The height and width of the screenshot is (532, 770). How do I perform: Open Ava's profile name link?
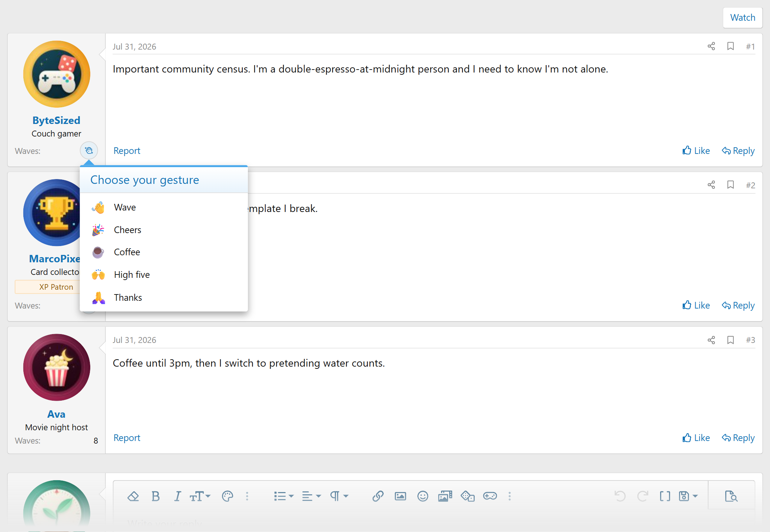click(56, 414)
